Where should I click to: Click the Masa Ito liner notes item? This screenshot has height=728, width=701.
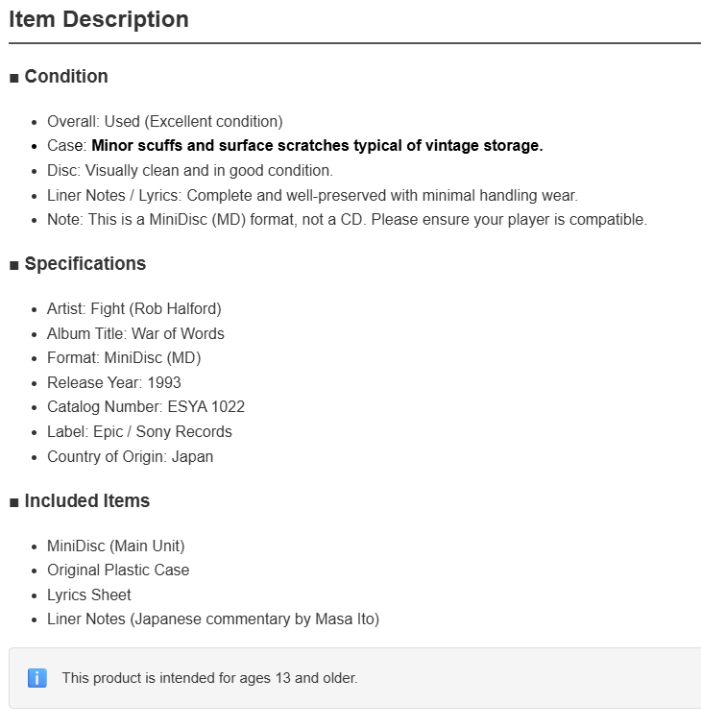[x=213, y=619]
